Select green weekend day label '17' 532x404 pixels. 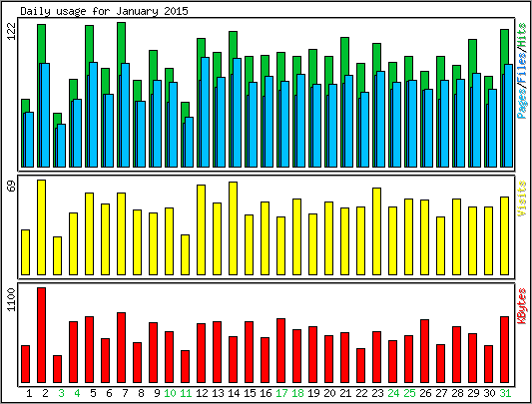tap(281, 393)
